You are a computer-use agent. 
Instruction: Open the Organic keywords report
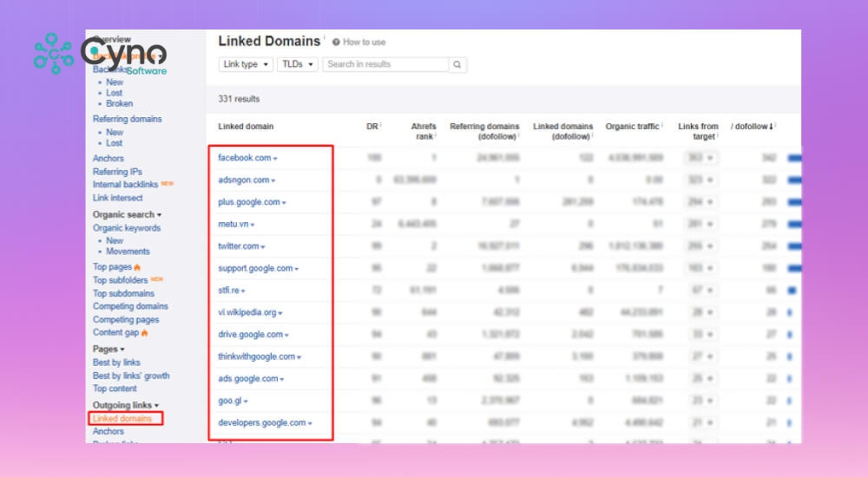tap(126, 228)
